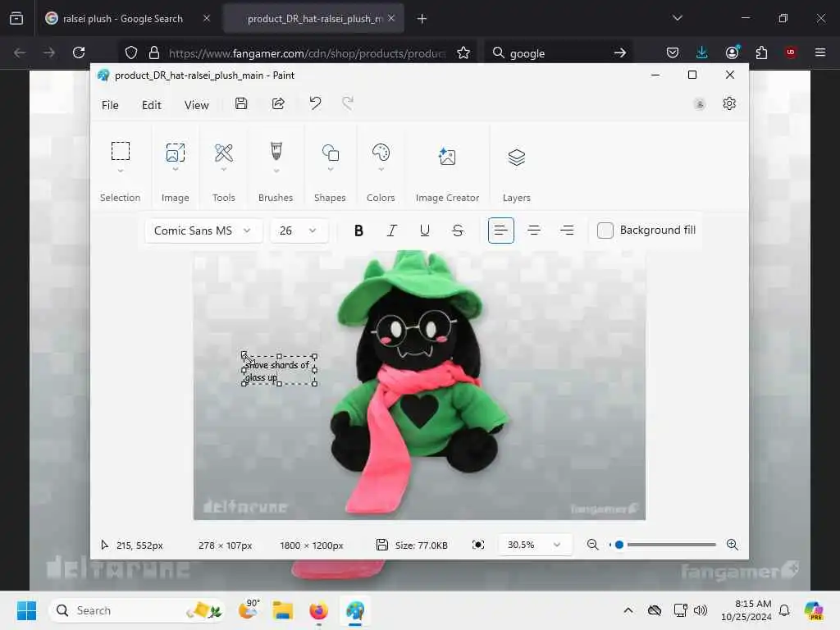The height and width of the screenshot is (630, 840).
Task: Close the ralsei plush Google Search tab
Action: 207,18
